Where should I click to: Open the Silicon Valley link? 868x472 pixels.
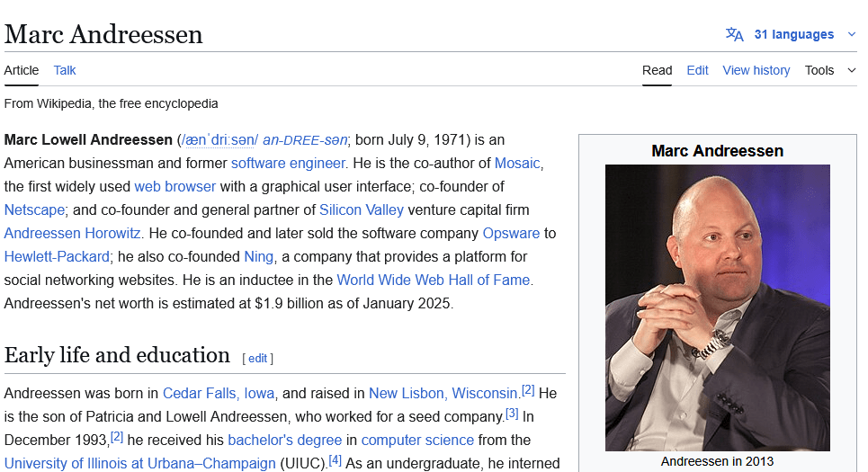tap(362, 209)
